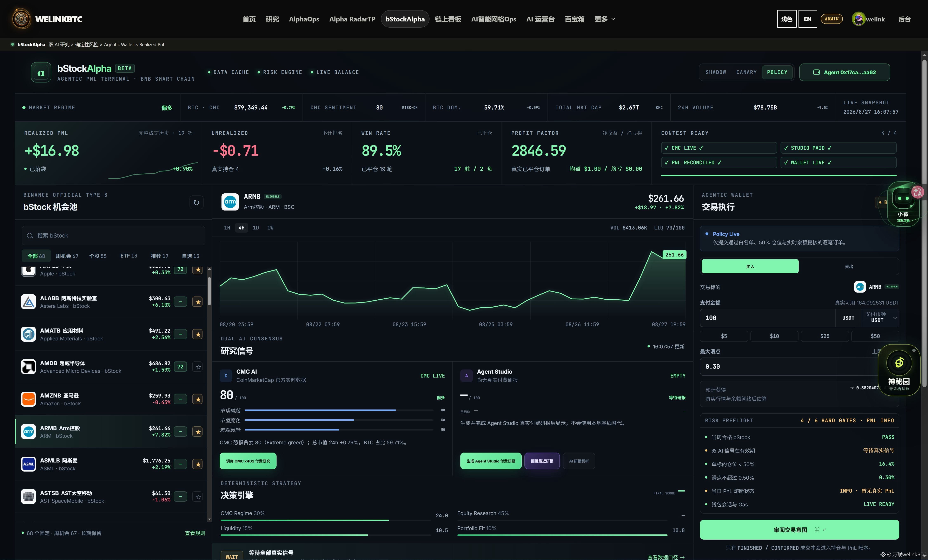
Task: Click the ARMB logo in the pool list
Action: coord(28,432)
